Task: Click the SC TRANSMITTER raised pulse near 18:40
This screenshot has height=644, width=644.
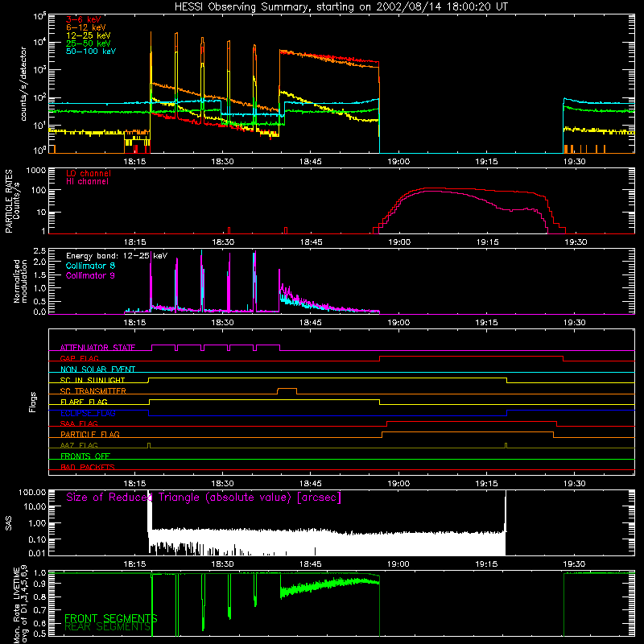Action: (x=287, y=389)
